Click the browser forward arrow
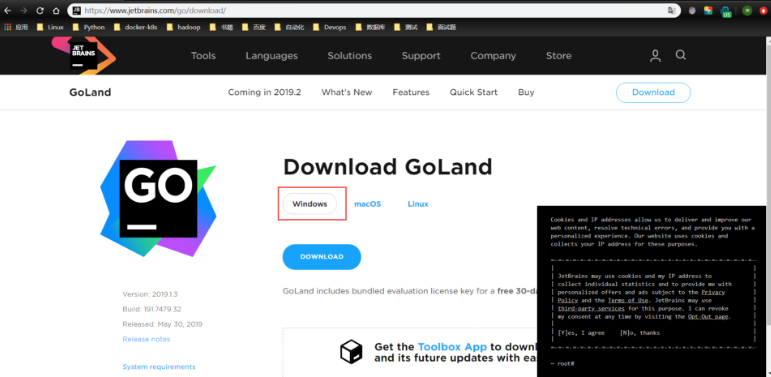 (x=24, y=10)
